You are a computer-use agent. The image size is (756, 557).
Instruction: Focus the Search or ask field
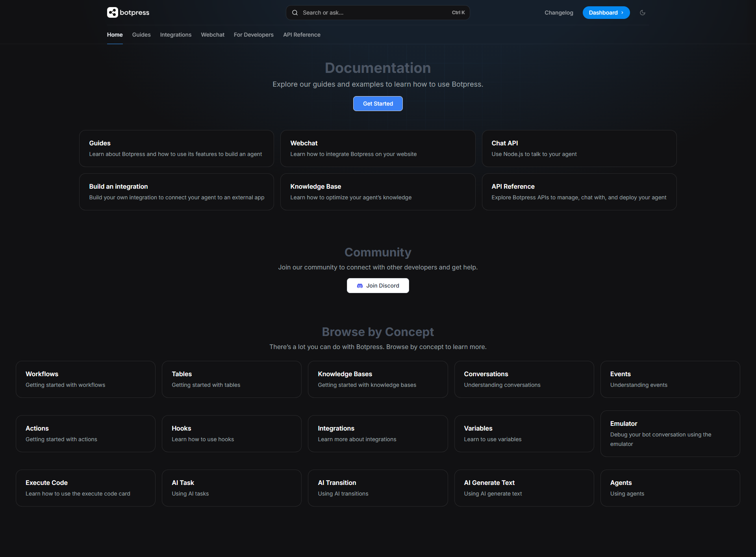pos(374,13)
